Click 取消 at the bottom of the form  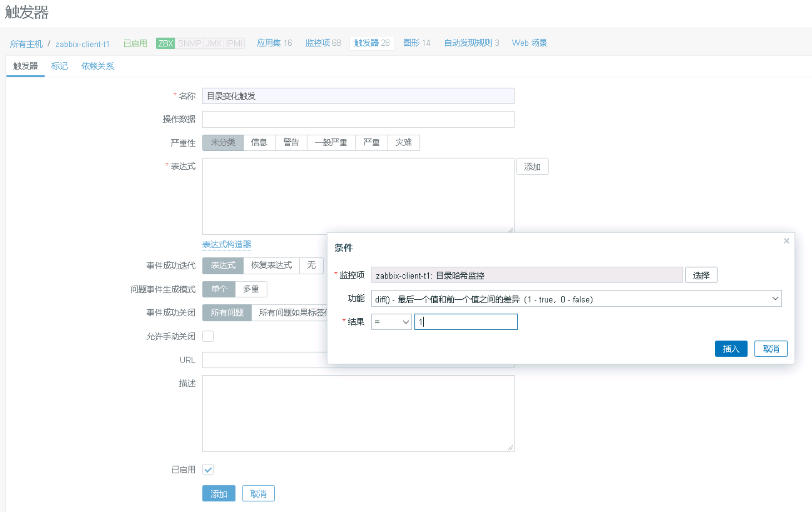(258, 493)
